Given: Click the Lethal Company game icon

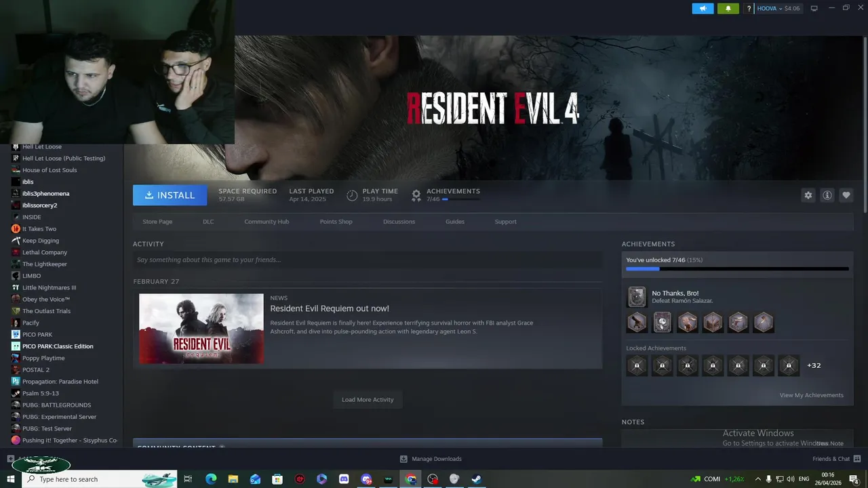Looking at the screenshot, I should pyautogui.click(x=16, y=252).
